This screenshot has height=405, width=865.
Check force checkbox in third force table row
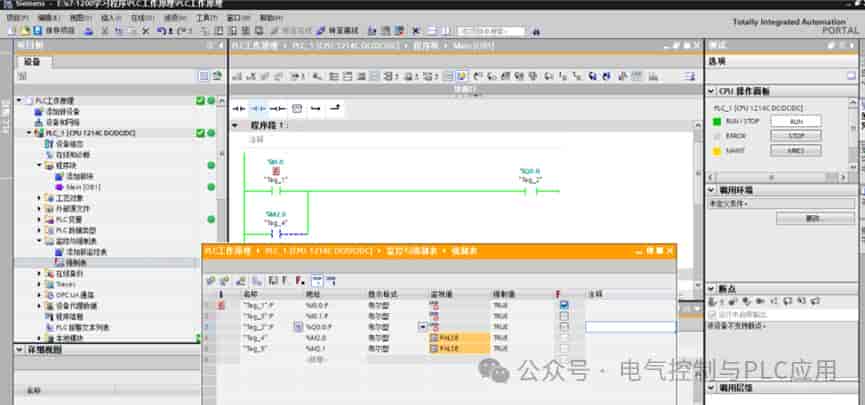point(564,327)
